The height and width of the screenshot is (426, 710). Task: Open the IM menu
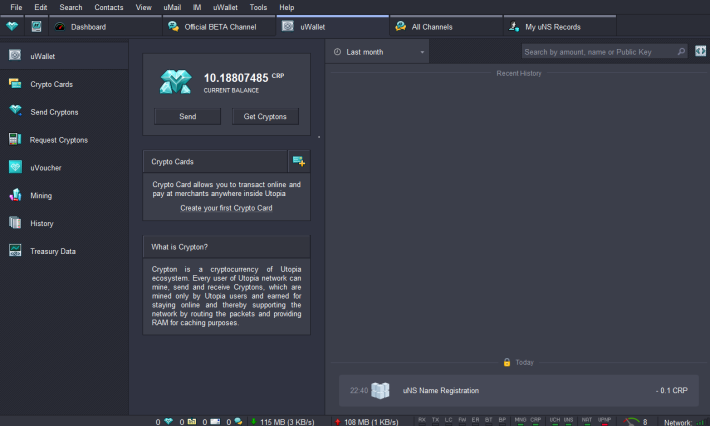tap(197, 7)
